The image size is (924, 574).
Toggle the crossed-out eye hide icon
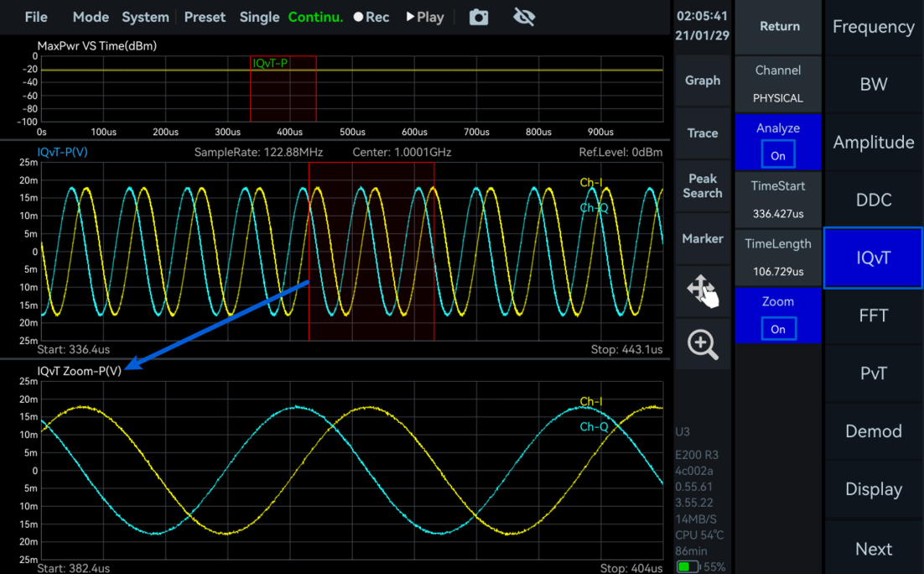[524, 17]
